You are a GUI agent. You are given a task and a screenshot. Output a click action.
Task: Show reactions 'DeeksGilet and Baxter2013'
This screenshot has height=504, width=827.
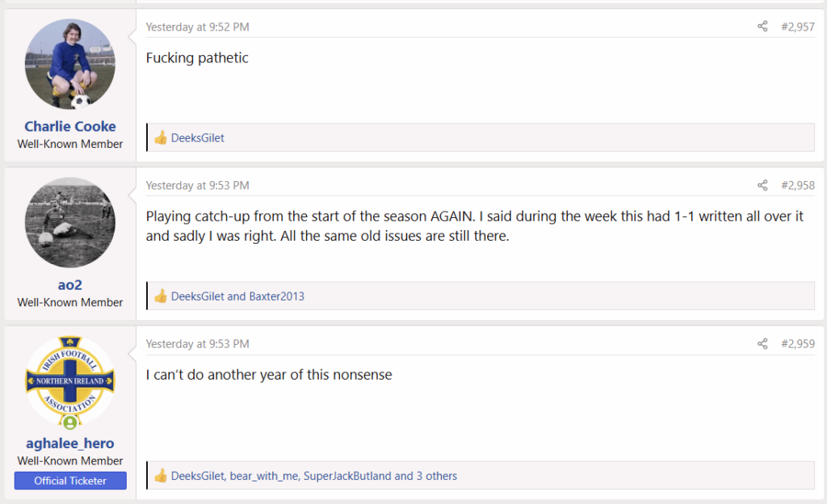tap(237, 296)
